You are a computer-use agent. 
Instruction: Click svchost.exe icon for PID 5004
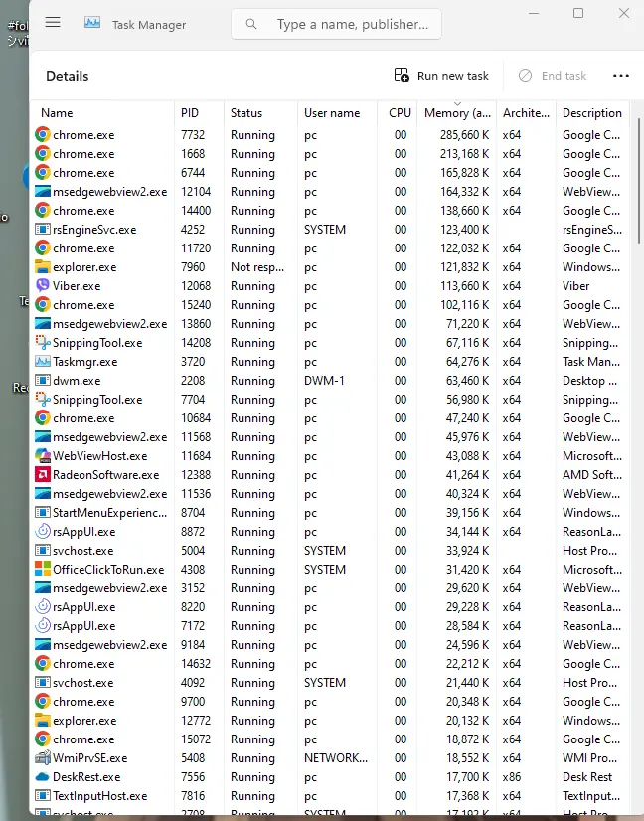[43, 550]
